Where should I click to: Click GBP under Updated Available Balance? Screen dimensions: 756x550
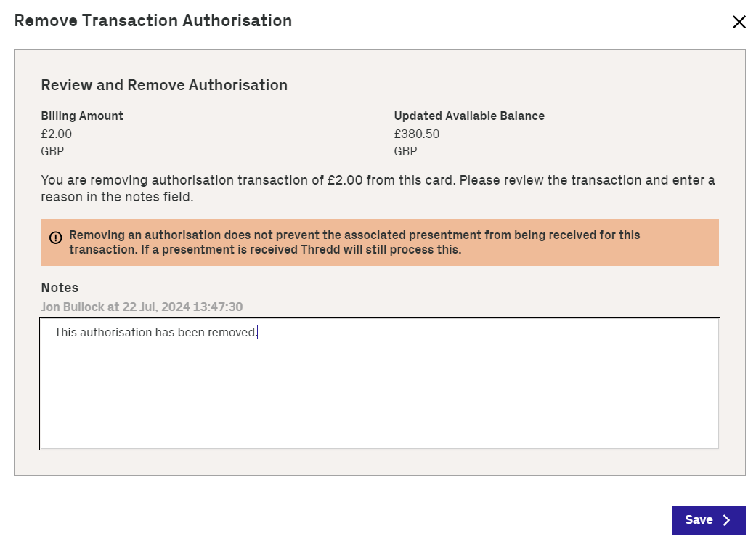[406, 152]
